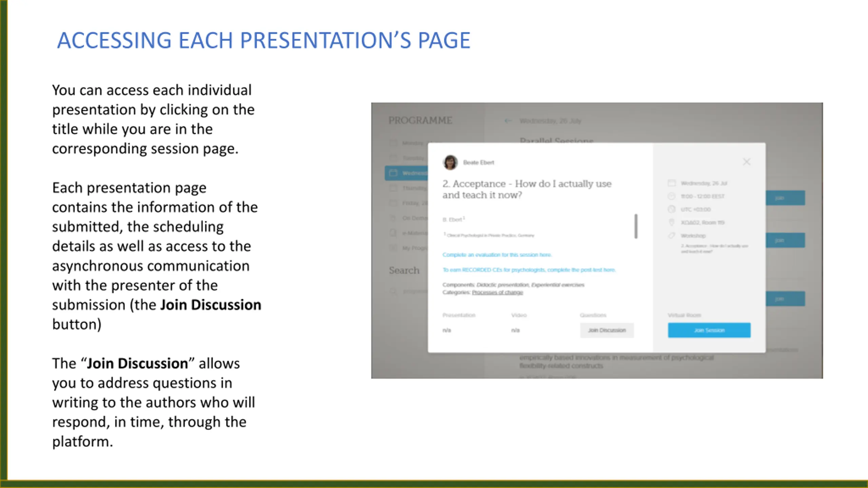Click the first bold 'Join Discussion' before 'button)'
868x488 pixels.
(x=211, y=305)
